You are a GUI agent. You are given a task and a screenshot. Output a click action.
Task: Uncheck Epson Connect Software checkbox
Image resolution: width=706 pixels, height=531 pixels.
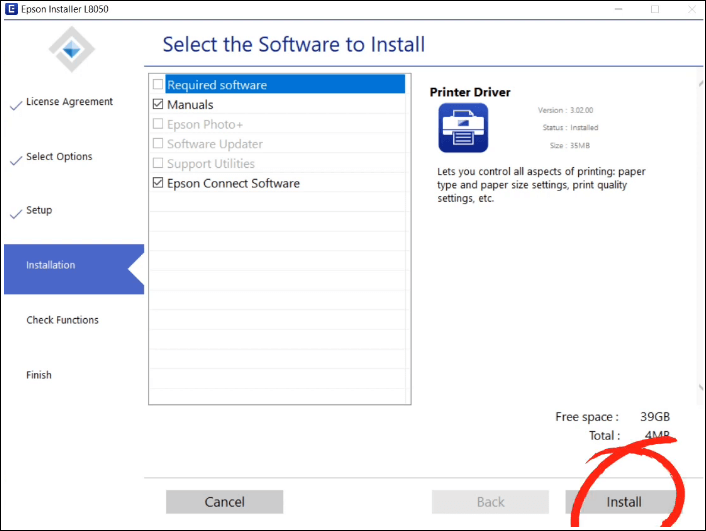pos(158,183)
